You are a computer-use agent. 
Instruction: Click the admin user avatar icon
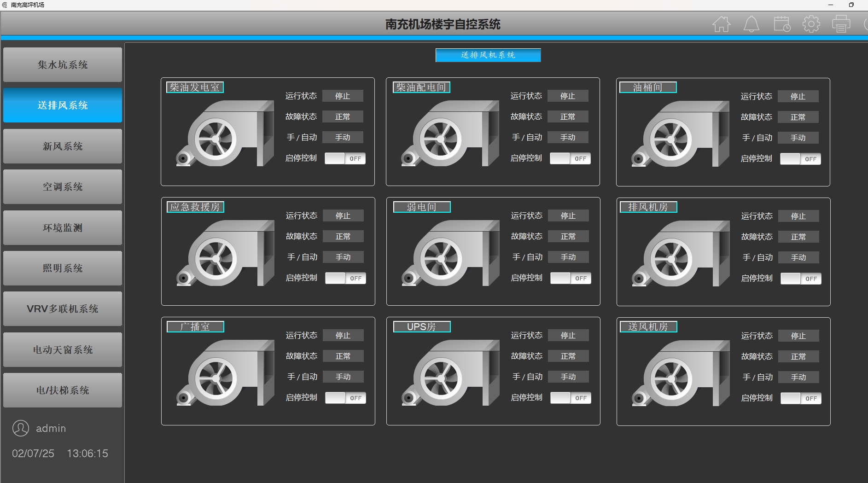coord(21,428)
